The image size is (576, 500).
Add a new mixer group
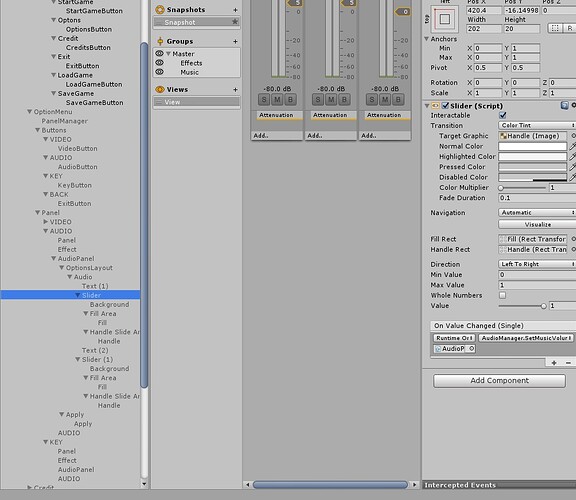coord(235,42)
